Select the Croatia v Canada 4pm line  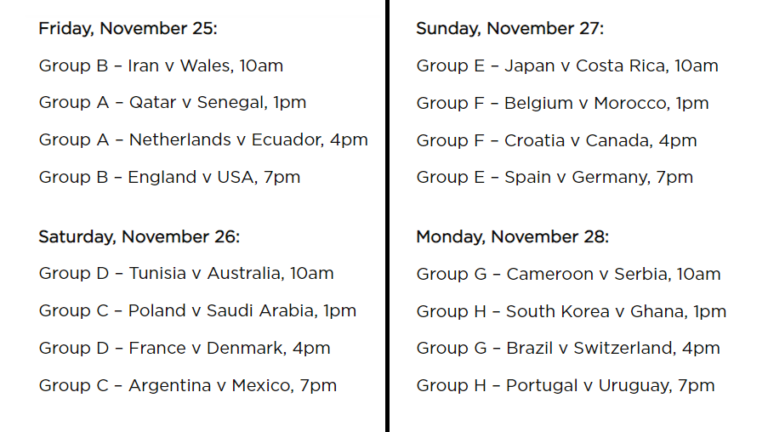[x=556, y=140]
